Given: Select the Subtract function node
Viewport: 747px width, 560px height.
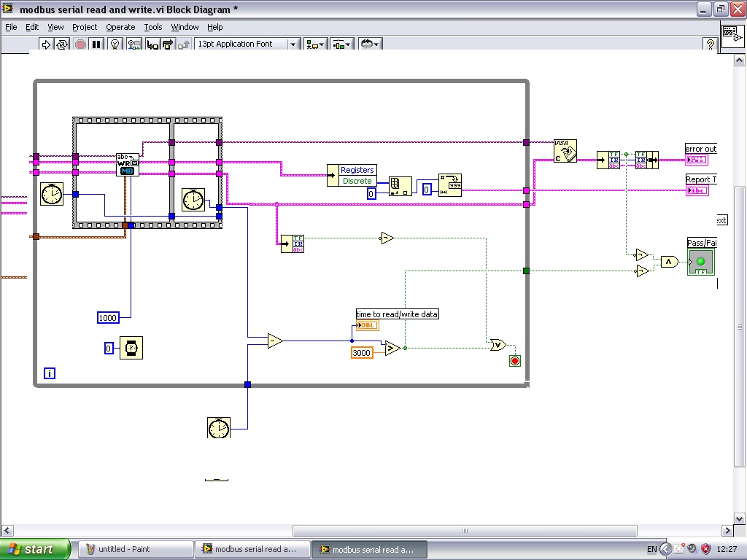Looking at the screenshot, I should tap(275, 341).
